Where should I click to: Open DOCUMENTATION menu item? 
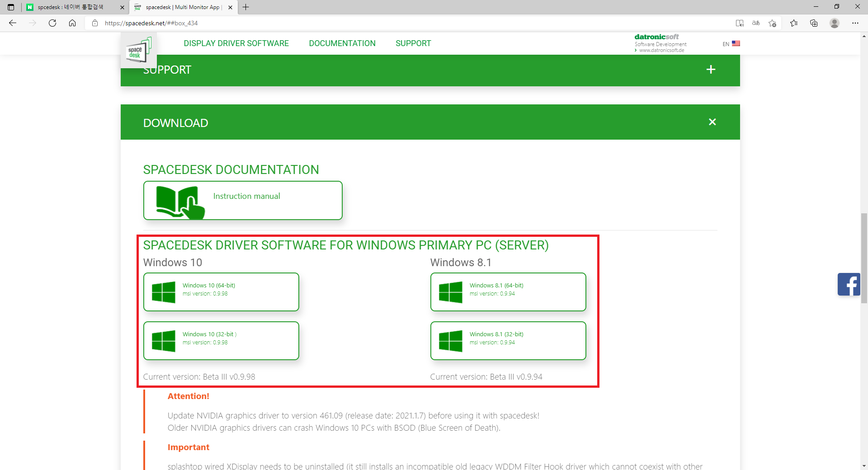click(x=342, y=43)
